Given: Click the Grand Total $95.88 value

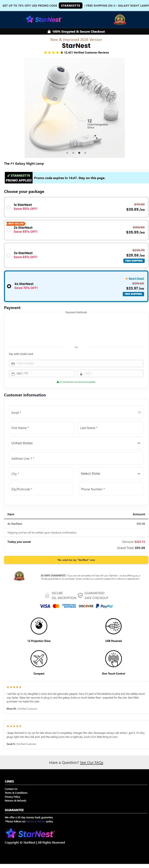Looking at the screenshot, I should (140, 548).
